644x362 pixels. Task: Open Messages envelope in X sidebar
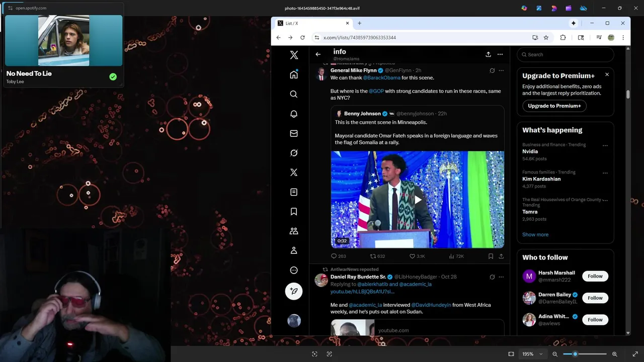pos(294,133)
